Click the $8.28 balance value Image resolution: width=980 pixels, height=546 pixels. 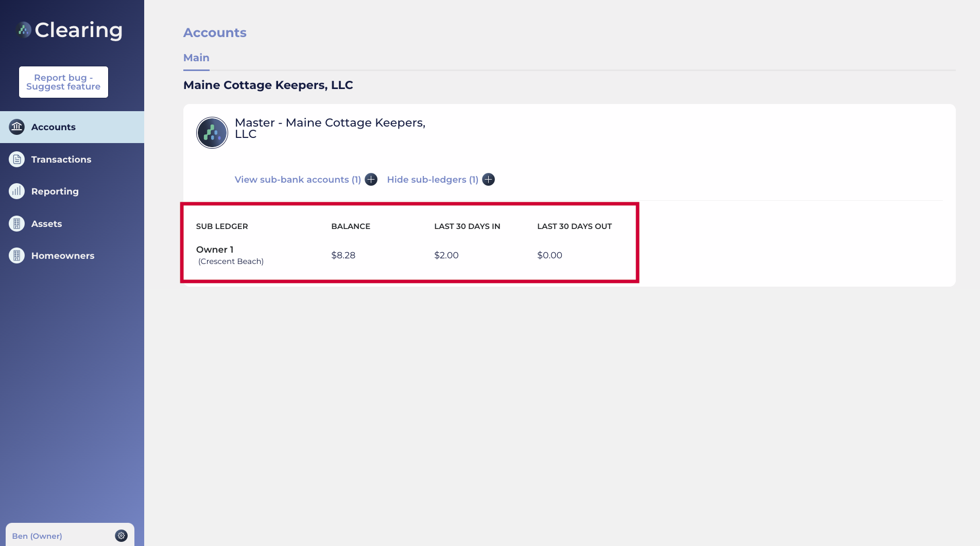(x=343, y=255)
